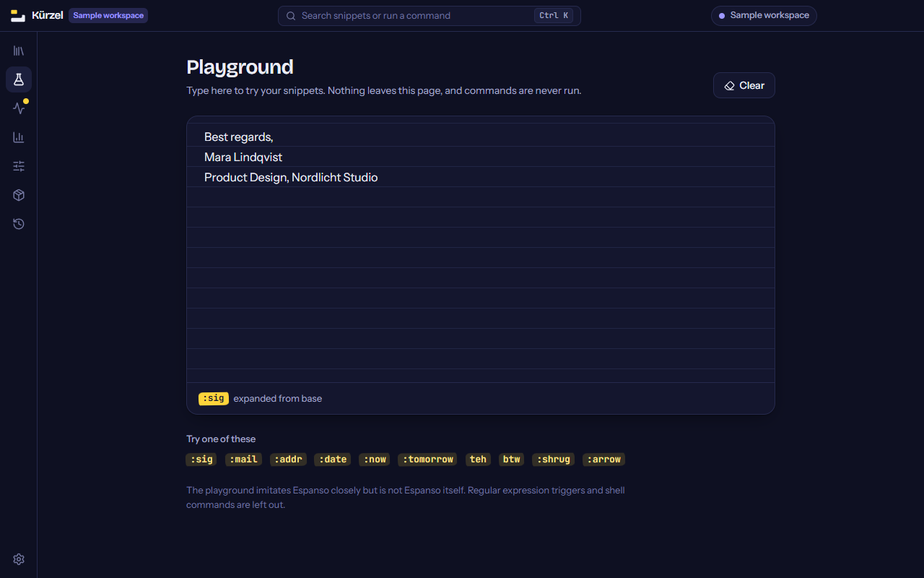Click the 'expanded from base' status text
924x578 pixels.
pyautogui.click(x=278, y=399)
